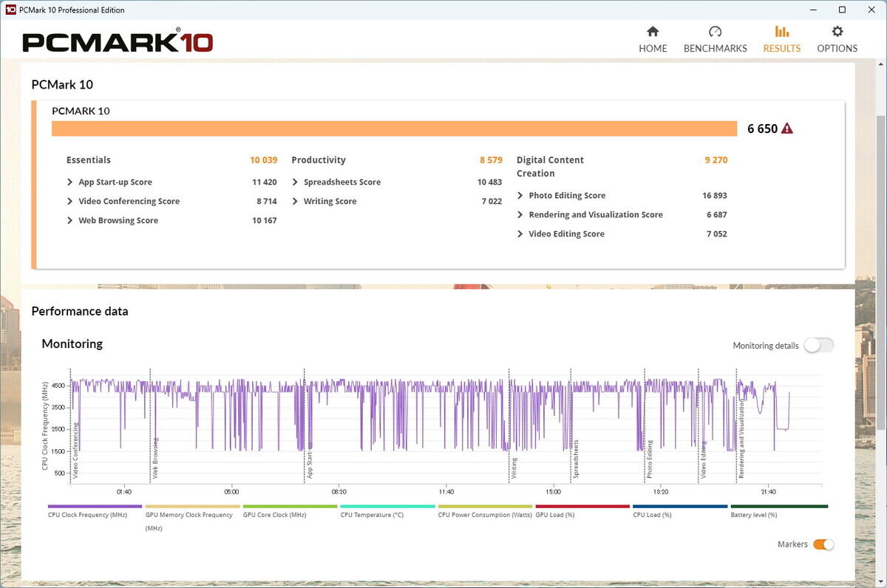Click the PCMark 10 title bar app icon
This screenshot has height=588, width=887.
[x=11, y=10]
